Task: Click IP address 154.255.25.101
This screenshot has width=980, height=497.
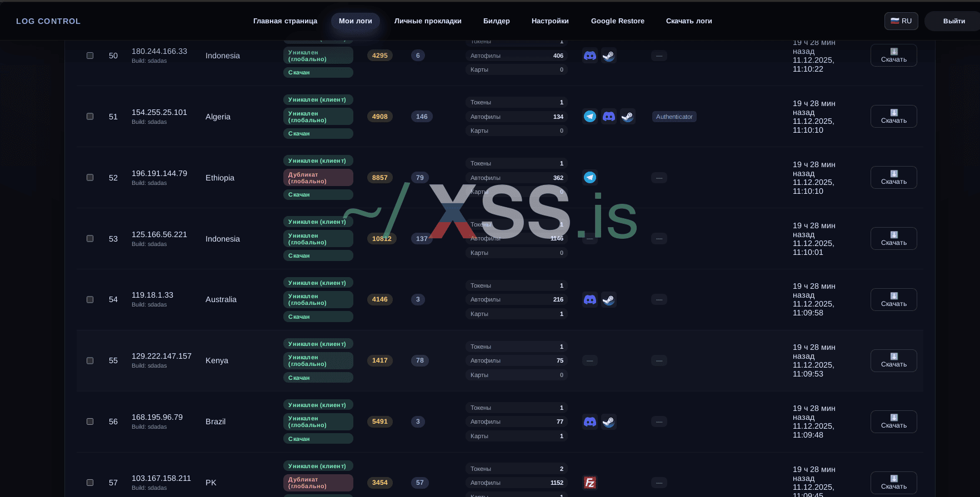Action: point(159,112)
